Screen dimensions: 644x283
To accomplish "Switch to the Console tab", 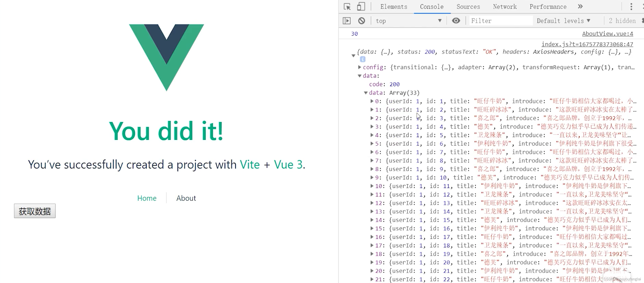I will 432,7.
